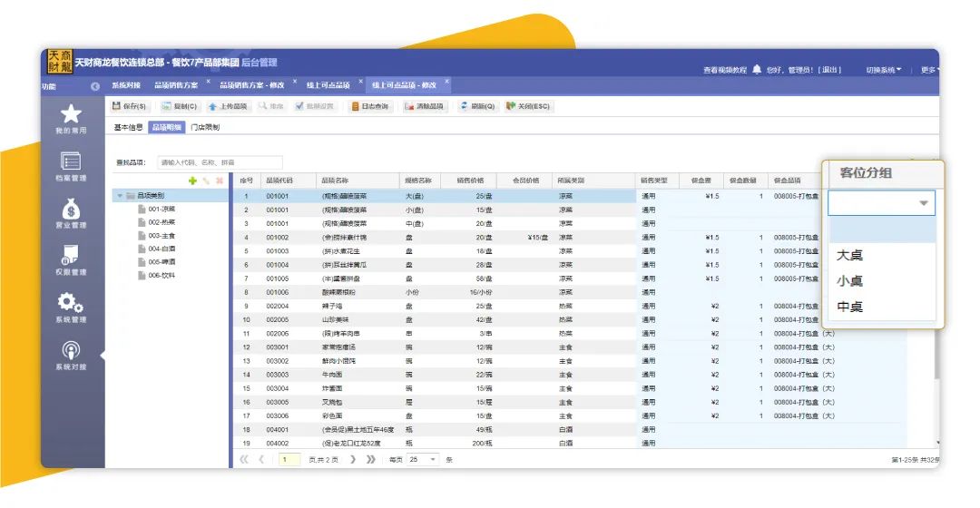This screenshot has height=508, width=980.
Task: Select 005-啤酒 tree item
Action: tap(162, 262)
